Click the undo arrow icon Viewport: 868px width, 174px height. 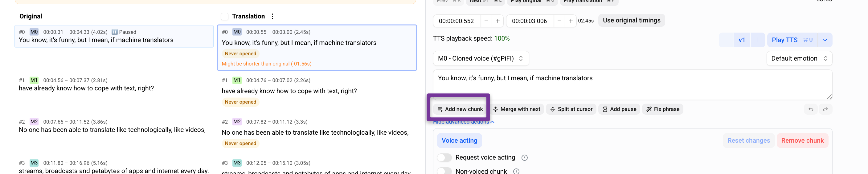click(x=811, y=109)
